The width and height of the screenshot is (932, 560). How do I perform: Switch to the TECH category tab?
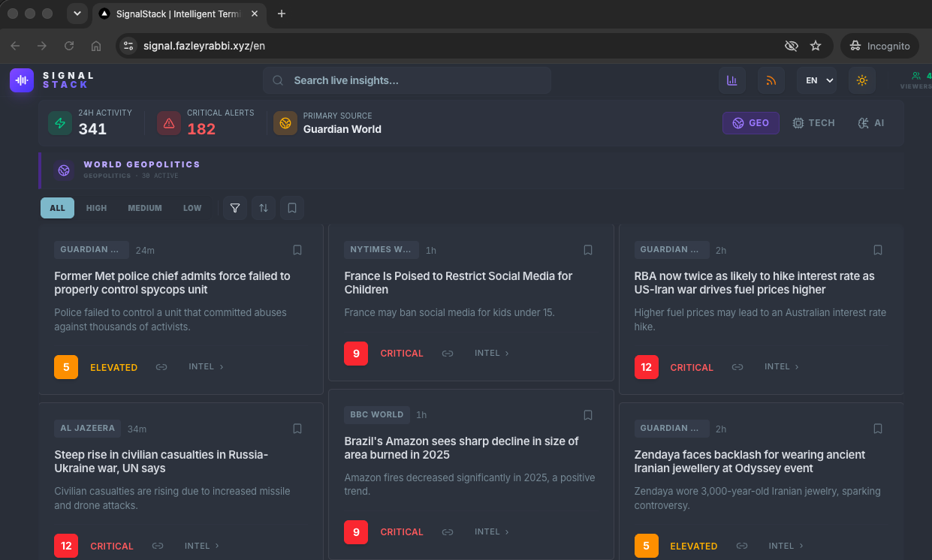(x=814, y=123)
